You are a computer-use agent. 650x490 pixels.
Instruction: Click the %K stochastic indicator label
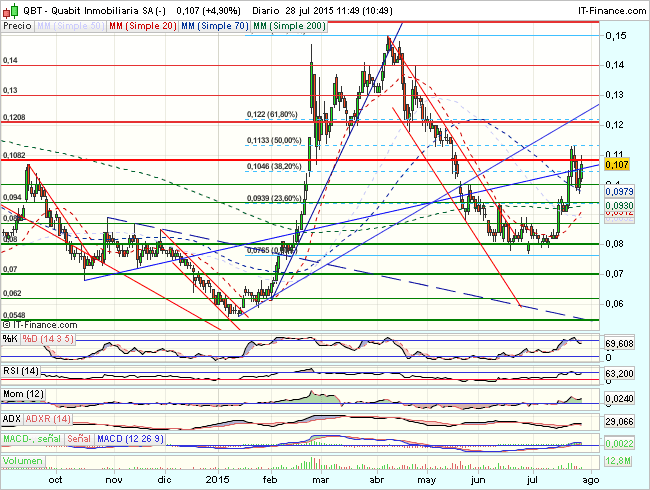(10, 339)
